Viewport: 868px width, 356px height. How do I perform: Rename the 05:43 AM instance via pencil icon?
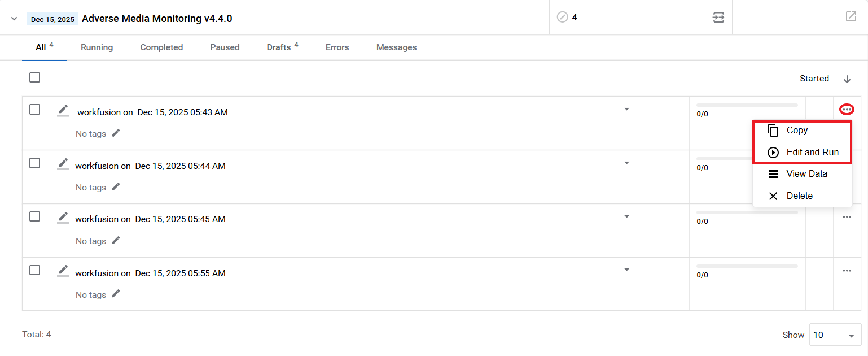pyautogui.click(x=63, y=110)
